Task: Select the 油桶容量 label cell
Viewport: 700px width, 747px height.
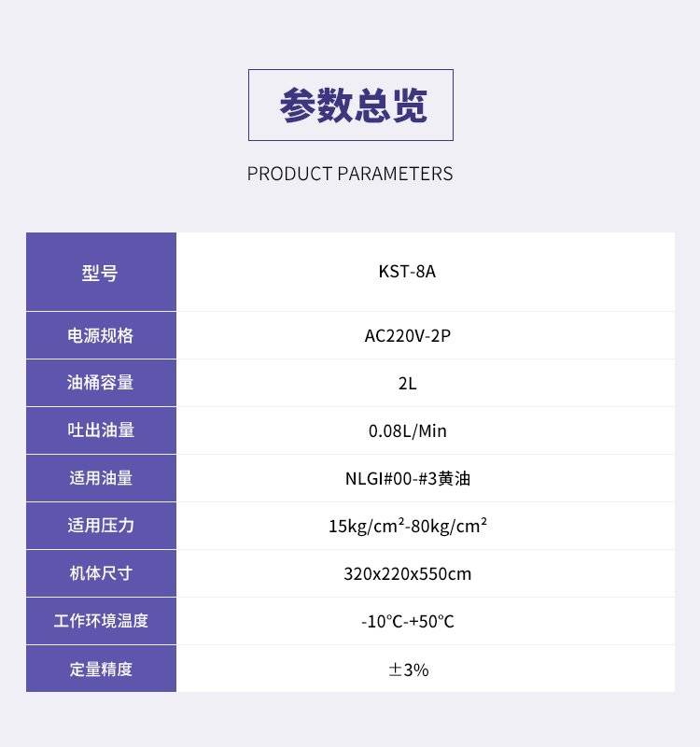Action: coord(101,383)
